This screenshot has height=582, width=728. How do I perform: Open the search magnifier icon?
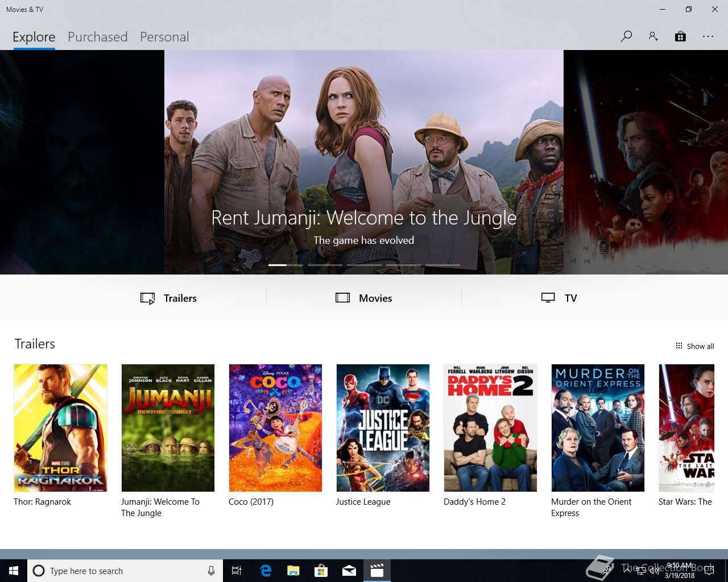pyautogui.click(x=626, y=36)
